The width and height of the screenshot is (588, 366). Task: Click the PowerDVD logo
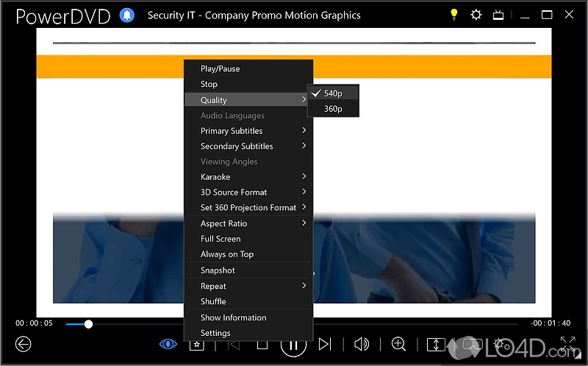63,16
